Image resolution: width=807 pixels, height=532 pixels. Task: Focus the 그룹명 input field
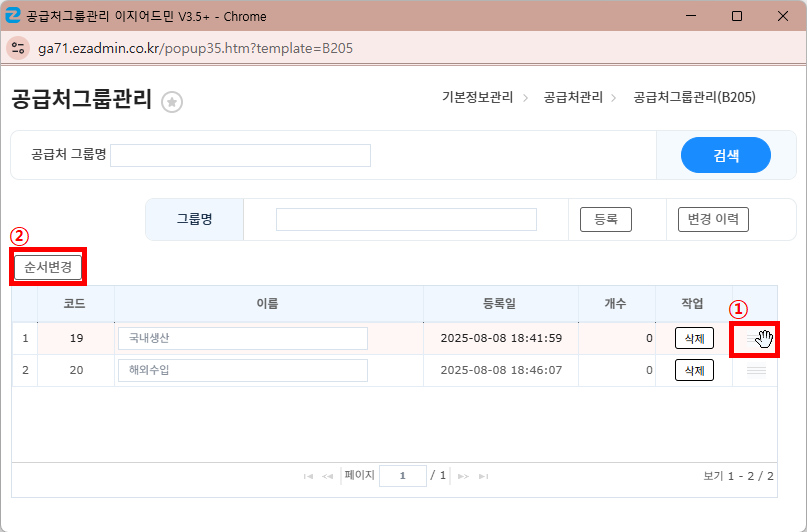[x=406, y=219]
